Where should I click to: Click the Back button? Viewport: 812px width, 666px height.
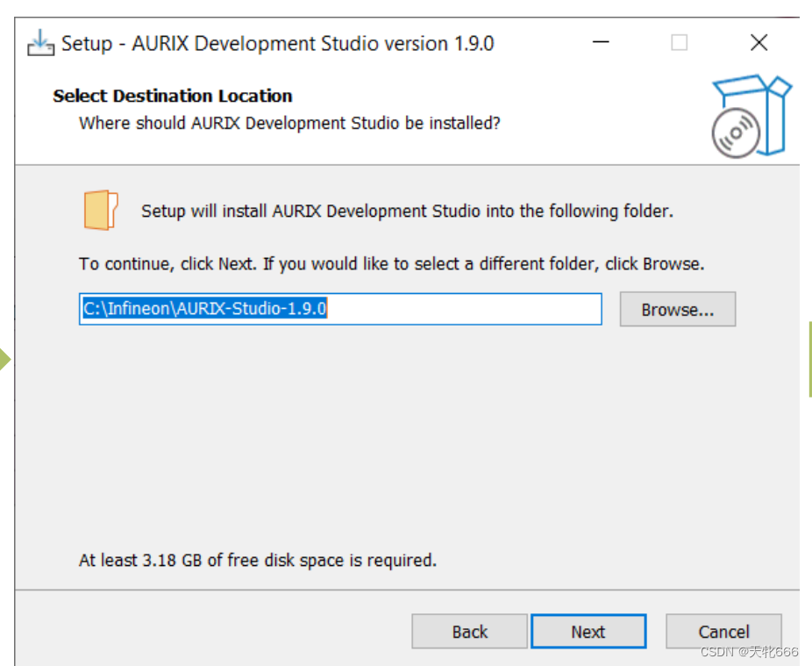[469, 631]
